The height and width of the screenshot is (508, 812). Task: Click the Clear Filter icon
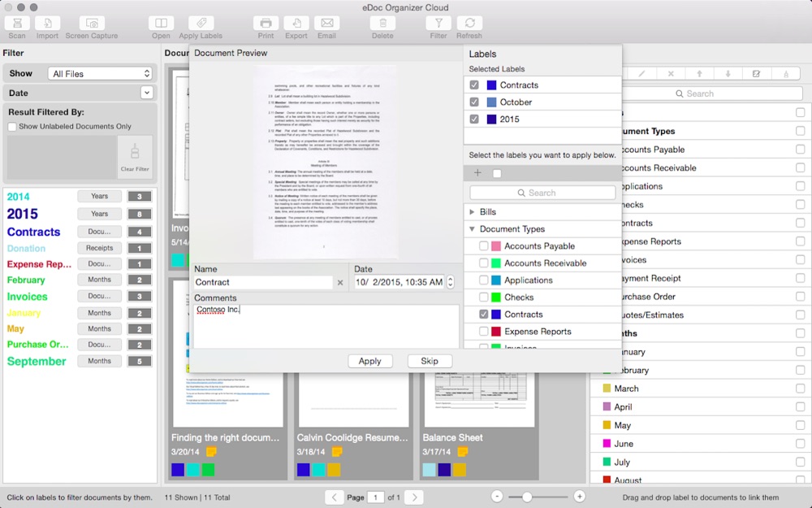point(135,157)
